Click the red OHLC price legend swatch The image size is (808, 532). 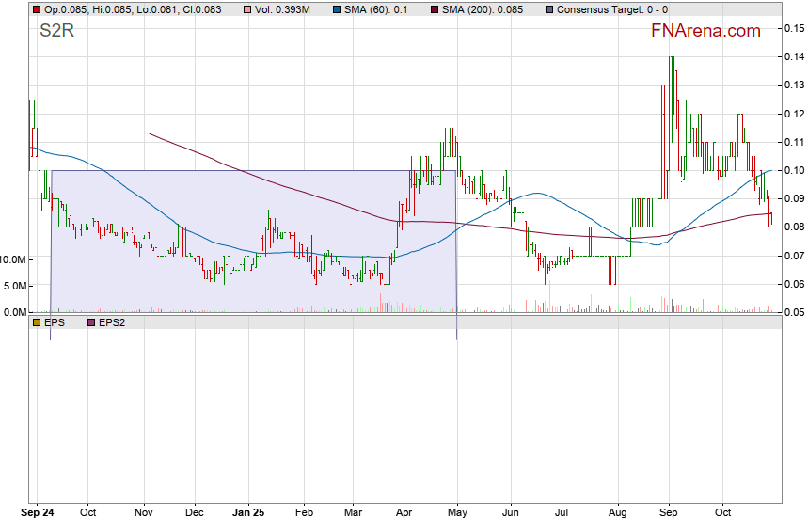[x=37, y=9]
